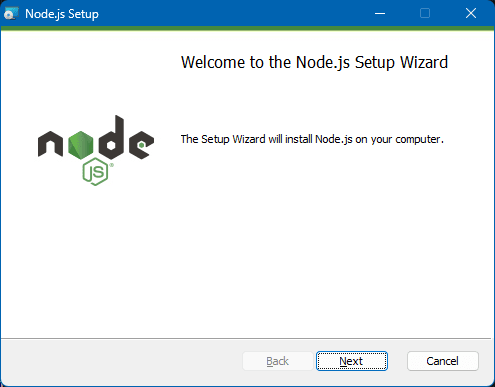
Task: Minimize the Node.js Setup window
Action: 380,14
